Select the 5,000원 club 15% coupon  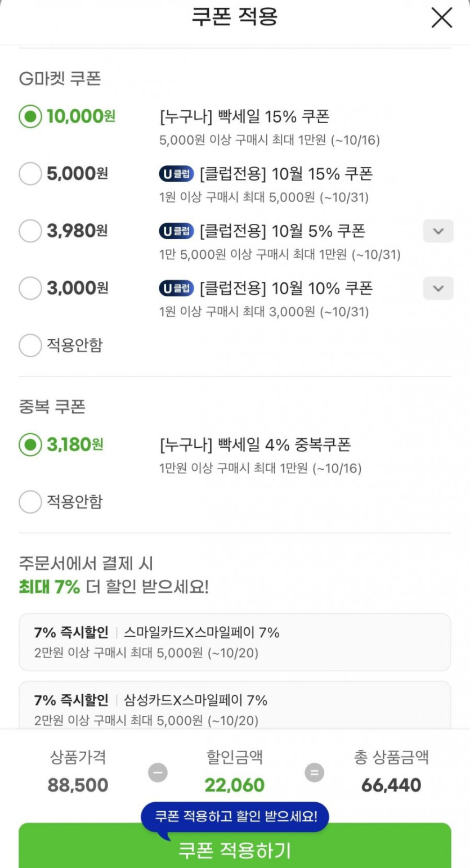click(x=30, y=174)
